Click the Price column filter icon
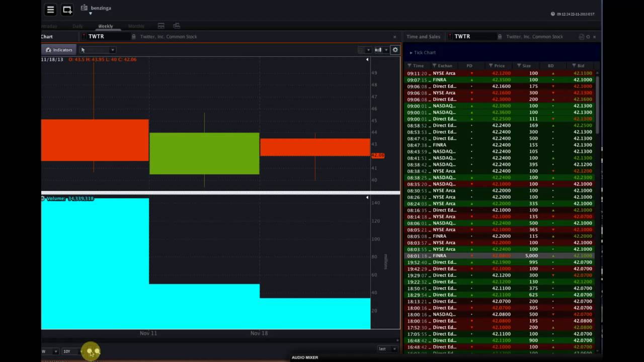 (x=491, y=66)
